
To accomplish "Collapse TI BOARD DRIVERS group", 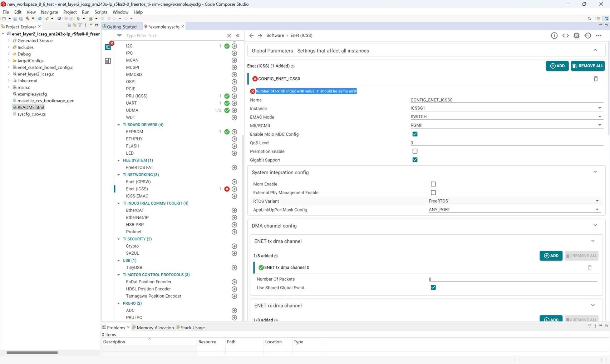I will [118, 125].
